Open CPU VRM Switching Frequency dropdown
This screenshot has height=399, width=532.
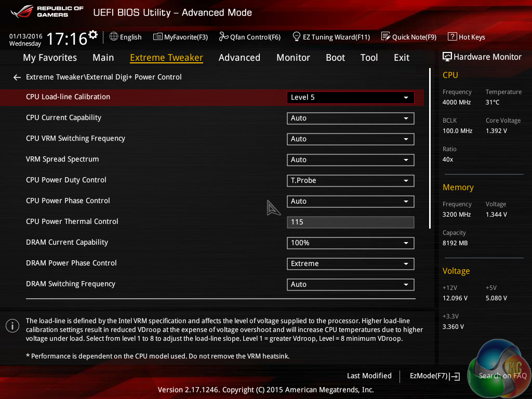pyautogui.click(x=351, y=139)
